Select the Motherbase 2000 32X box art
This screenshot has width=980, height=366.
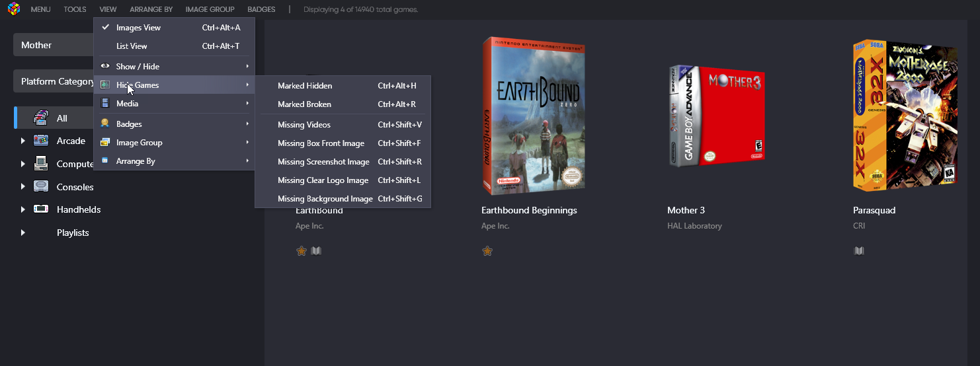[905, 116]
